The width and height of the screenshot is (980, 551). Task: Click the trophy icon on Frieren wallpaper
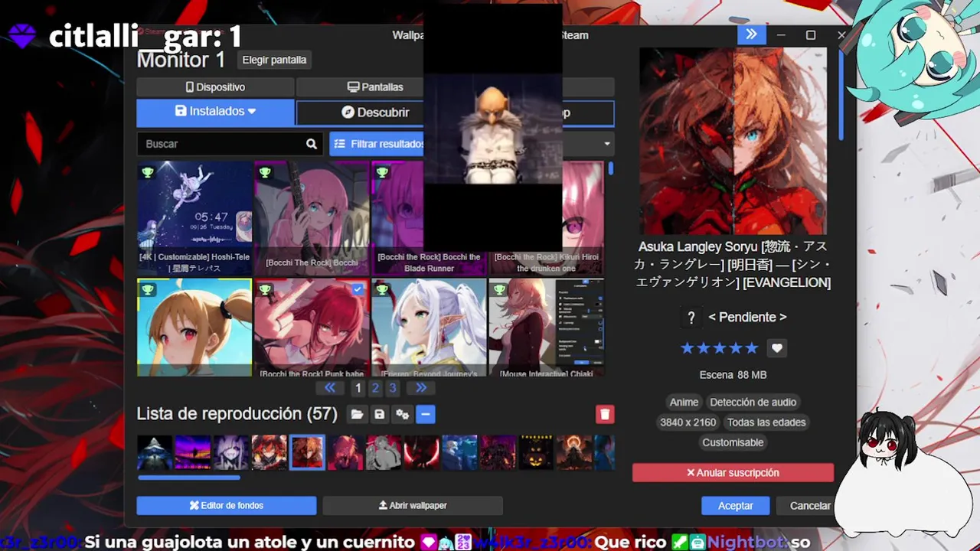coord(382,290)
